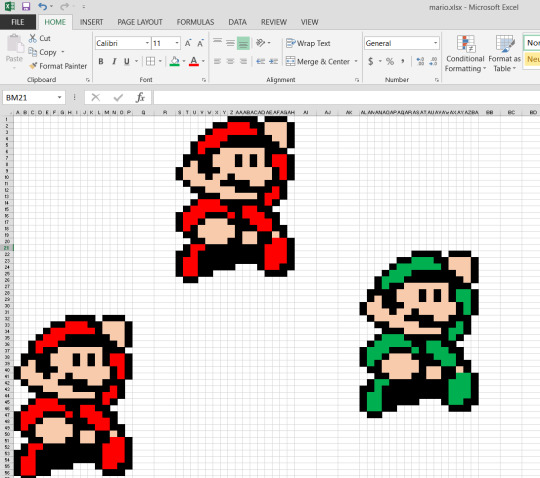The width and height of the screenshot is (540, 478).
Task: Open the Font dialog launcher
Action: (204, 80)
